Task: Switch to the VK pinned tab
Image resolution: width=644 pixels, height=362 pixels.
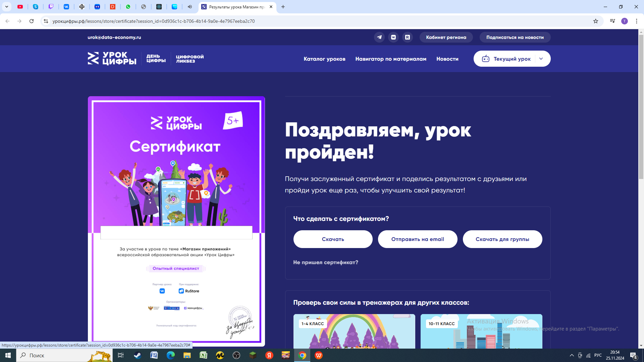Action: click(x=66, y=7)
